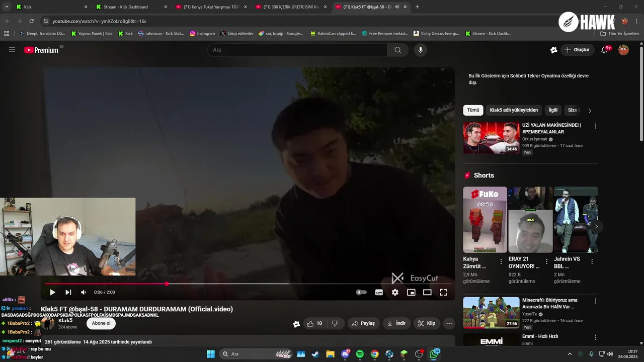Open ERAY 21 OYNUYOR short thumbnail
Screen dimensions: 644x362
[530, 220]
